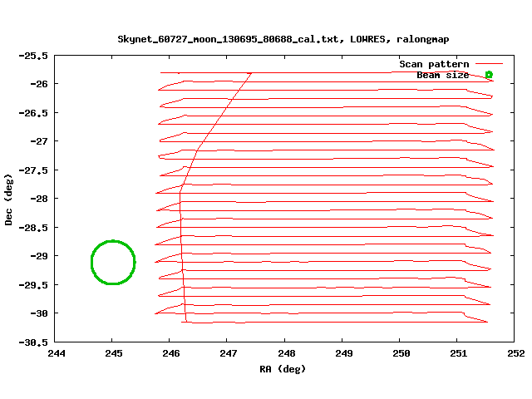Click the y-axis tick label -30
532x399 pixels.
coord(39,313)
